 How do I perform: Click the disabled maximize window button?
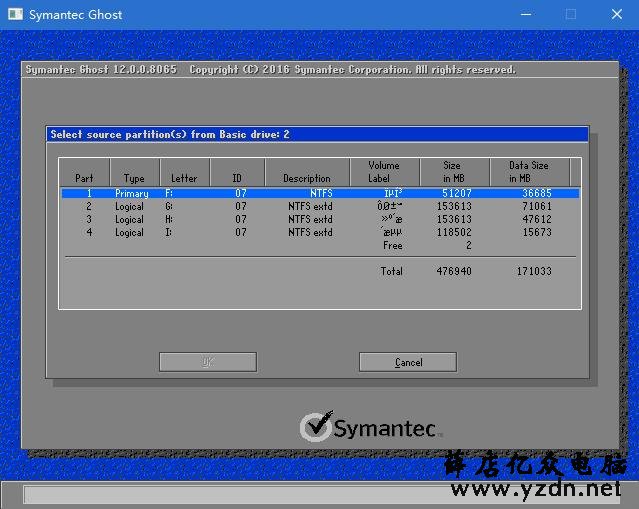(x=571, y=15)
